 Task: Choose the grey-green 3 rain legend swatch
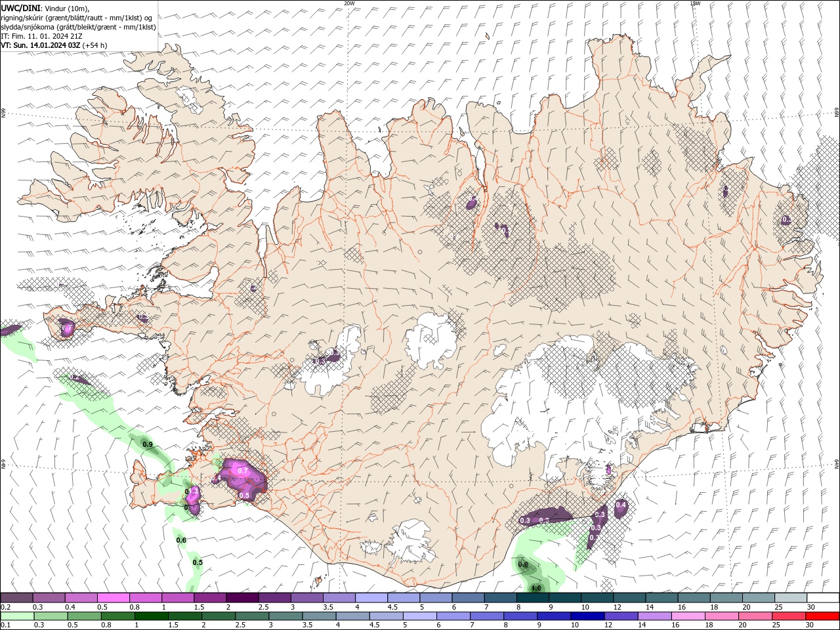click(x=285, y=616)
